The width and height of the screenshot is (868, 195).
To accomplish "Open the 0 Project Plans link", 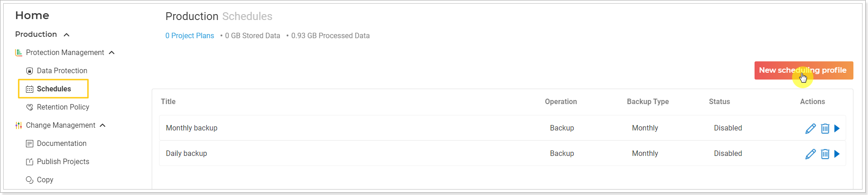I will (190, 35).
